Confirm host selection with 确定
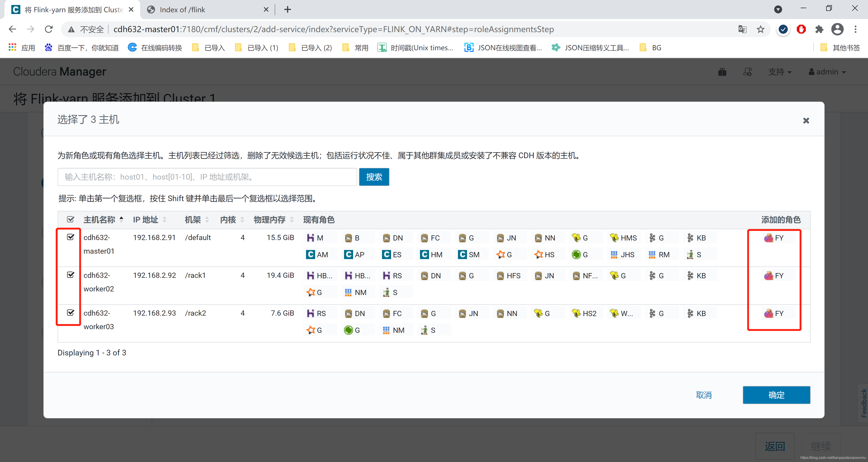The width and height of the screenshot is (868, 462). [x=776, y=395]
